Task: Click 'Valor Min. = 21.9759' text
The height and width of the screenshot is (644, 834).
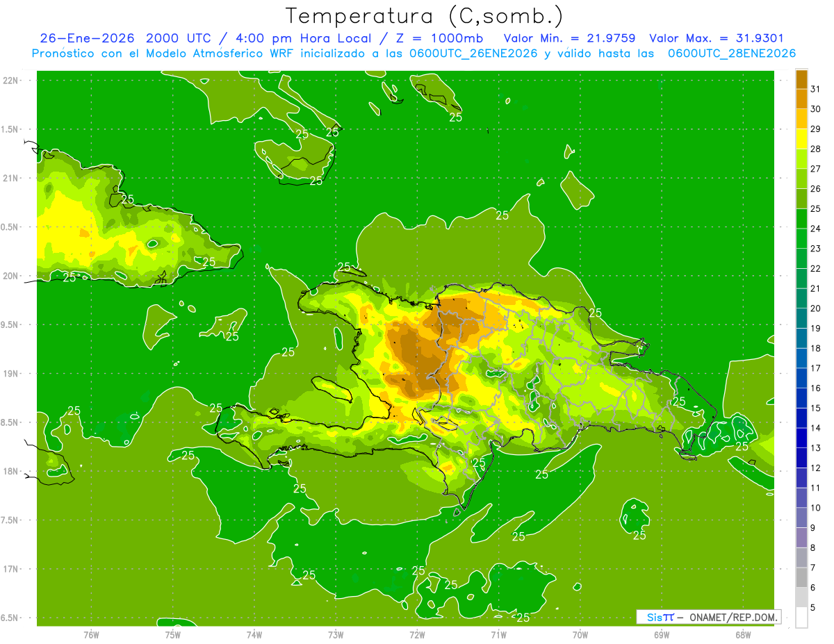Action: (570, 38)
